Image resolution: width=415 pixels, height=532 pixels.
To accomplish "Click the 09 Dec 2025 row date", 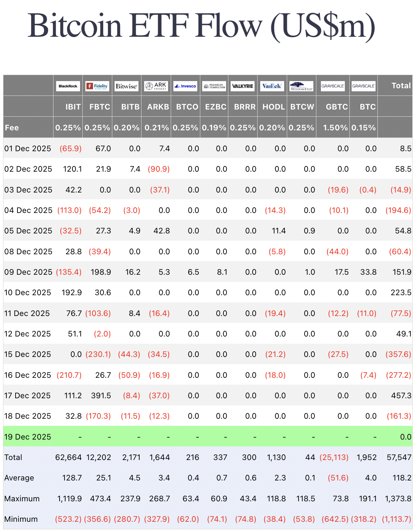I will (28, 272).
